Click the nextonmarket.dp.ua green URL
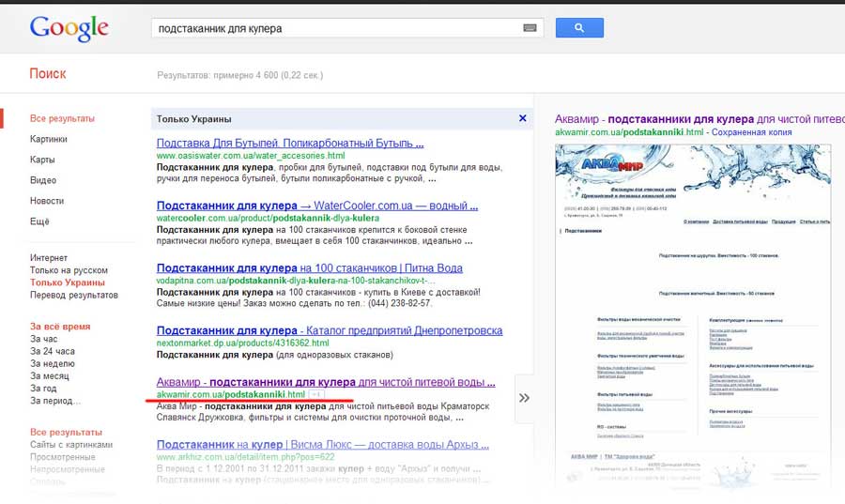This screenshot has width=845, height=504. [242, 343]
